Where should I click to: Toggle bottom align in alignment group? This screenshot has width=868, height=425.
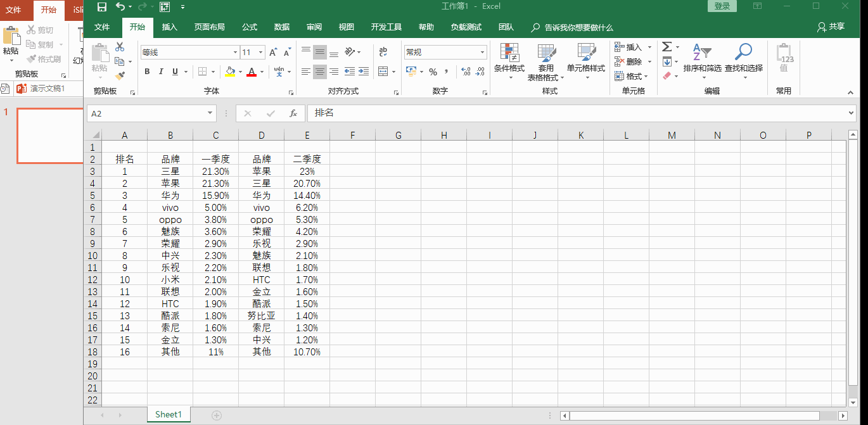click(334, 52)
